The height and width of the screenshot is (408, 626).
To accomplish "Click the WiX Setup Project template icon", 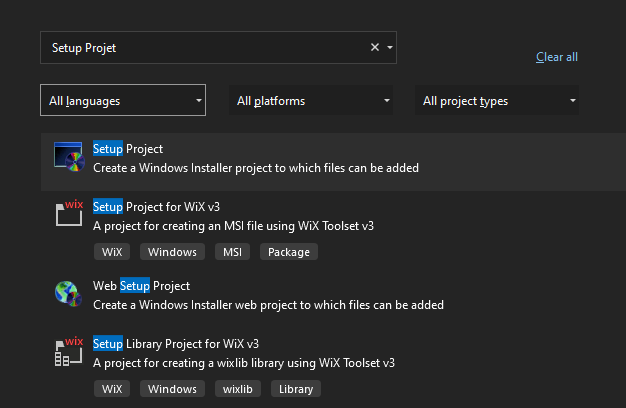I will coord(69,213).
